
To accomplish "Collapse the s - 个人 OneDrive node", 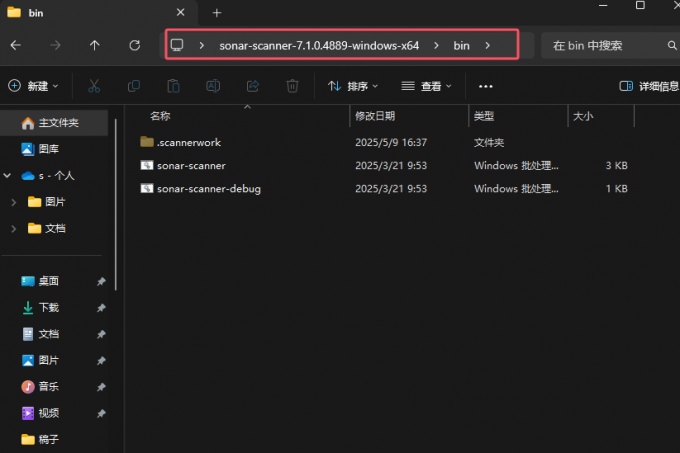I will click(7, 176).
